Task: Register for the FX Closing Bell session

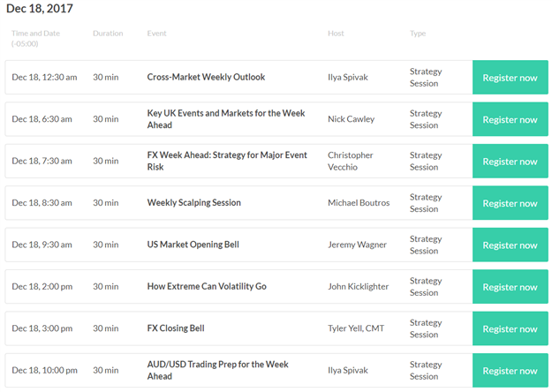Action: (510, 328)
